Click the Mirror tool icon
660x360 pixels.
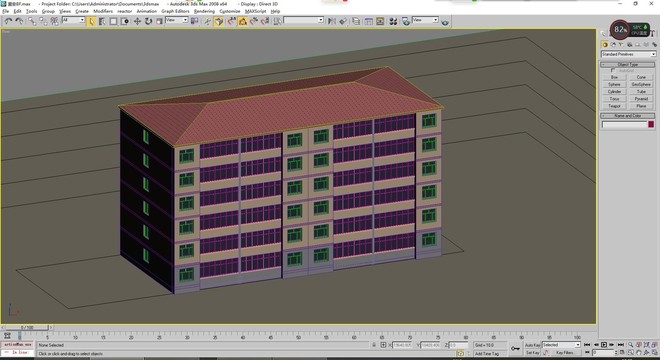[332, 21]
